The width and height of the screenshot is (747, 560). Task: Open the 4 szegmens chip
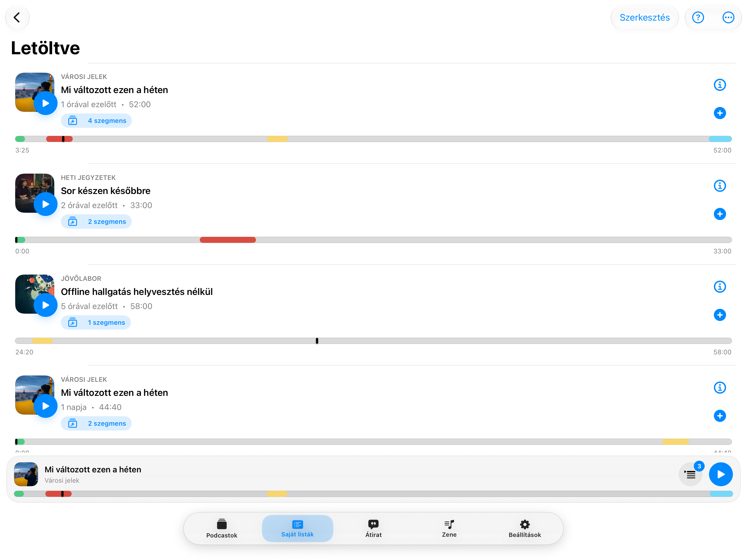tap(96, 121)
